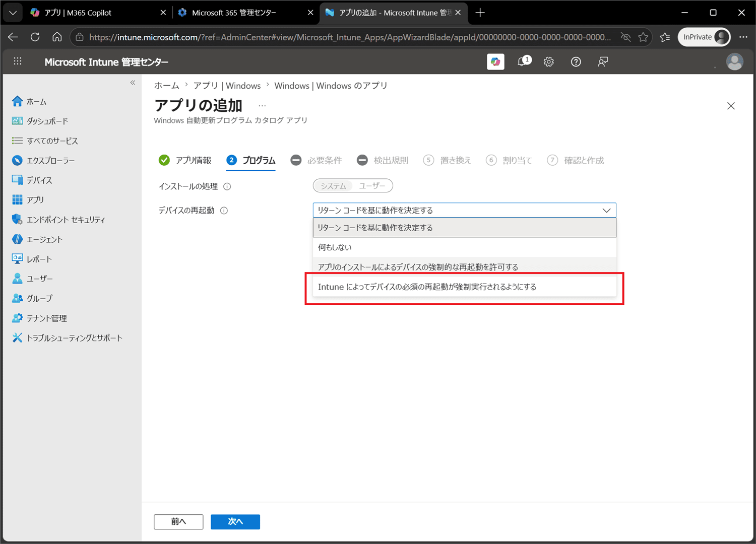This screenshot has height=544, width=756.
Task: Click the 次へ button
Action: click(x=235, y=522)
